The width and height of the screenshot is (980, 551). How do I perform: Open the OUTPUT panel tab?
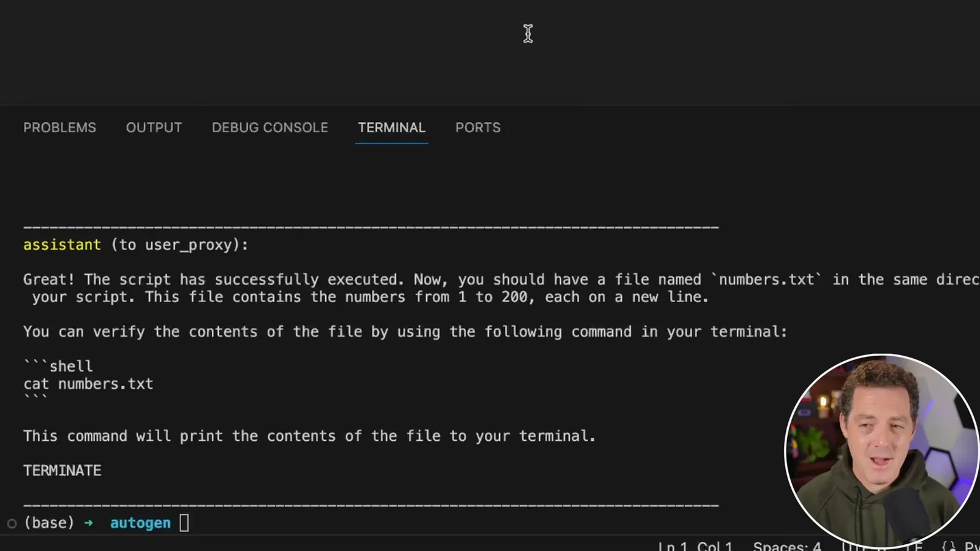point(154,127)
